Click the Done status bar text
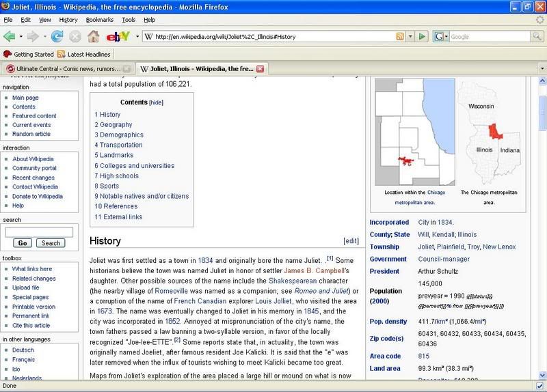The width and height of the screenshot is (547, 392). click(x=10, y=386)
